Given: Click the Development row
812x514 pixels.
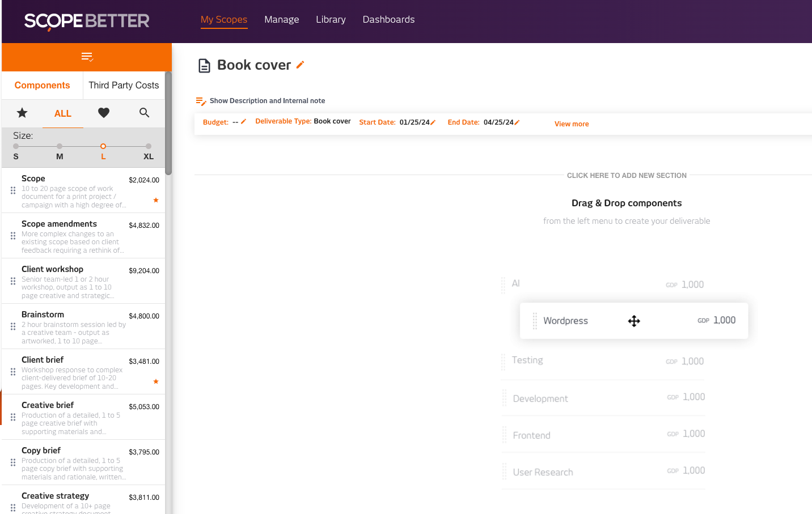Looking at the screenshot, I should click(x=603, y=398).
